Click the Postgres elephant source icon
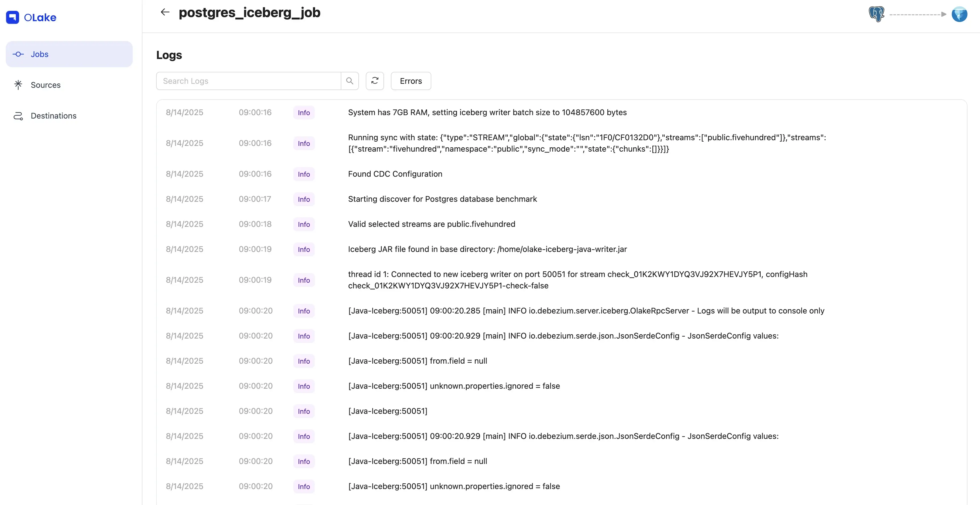The image size is (980, 505). click(877, 14)
